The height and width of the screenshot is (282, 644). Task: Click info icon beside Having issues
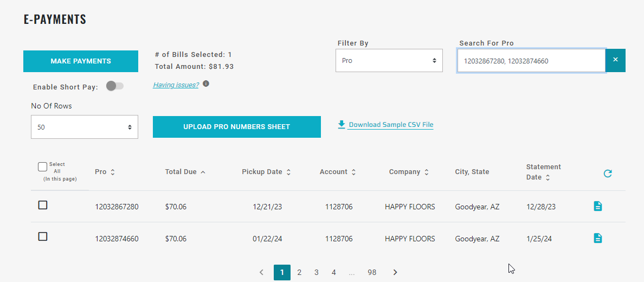pos(206,84)
